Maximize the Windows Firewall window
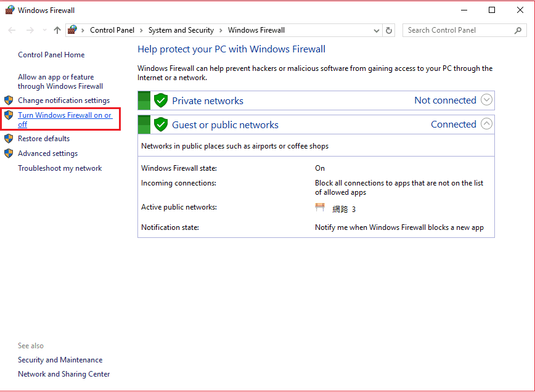Viewport: 535px width, 392px height. tap(492, 10)
